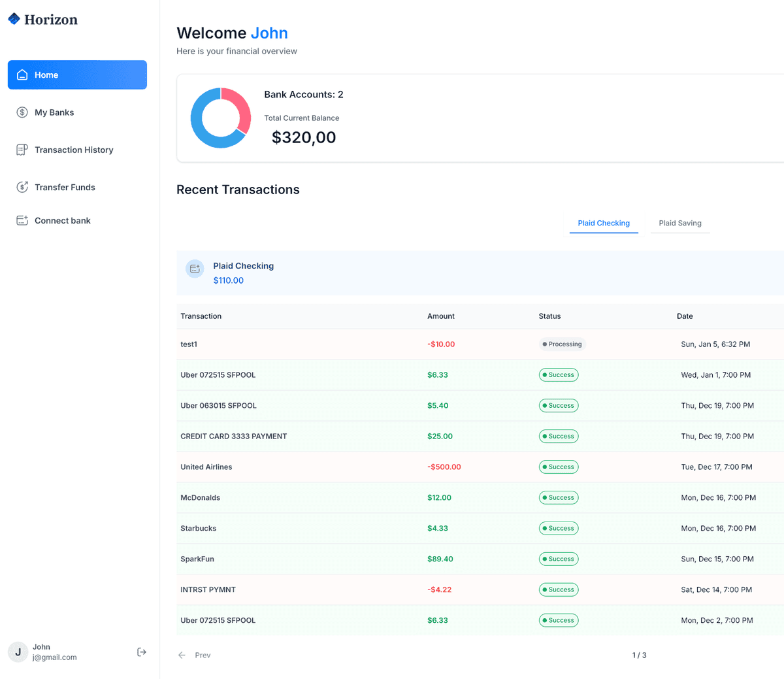Image resolution: width=784 pixels, height=679 pixels.
Task: Select the Uber 063015 SFPOOL transaction
Action: pyautogui.click(x=218, y=405)
